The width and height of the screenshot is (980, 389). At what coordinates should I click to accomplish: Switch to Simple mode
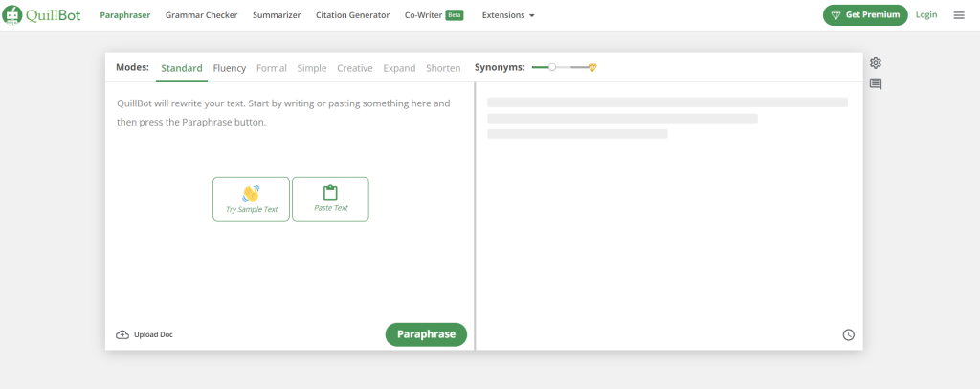[312, 68]
